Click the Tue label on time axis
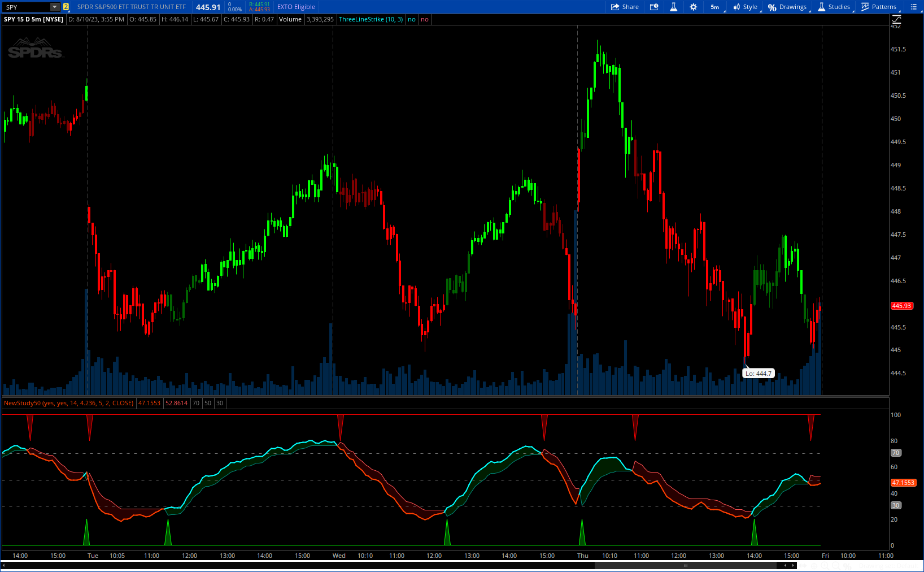 (x=93, y=556)
